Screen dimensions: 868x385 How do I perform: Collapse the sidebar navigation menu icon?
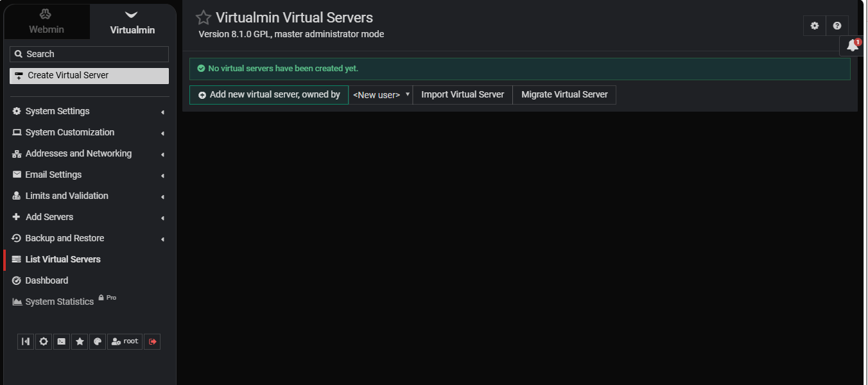pyautogui.click(x=26, y=342)
